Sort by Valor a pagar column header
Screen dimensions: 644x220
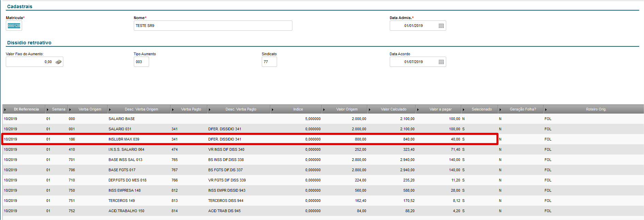pyautogui.click(x=440, y=109)
